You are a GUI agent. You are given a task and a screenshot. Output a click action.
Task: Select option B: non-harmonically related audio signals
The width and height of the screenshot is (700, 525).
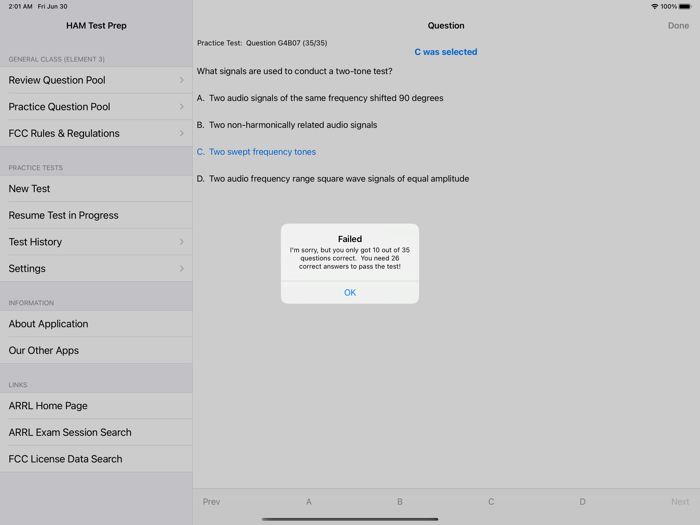pos(287,125)
